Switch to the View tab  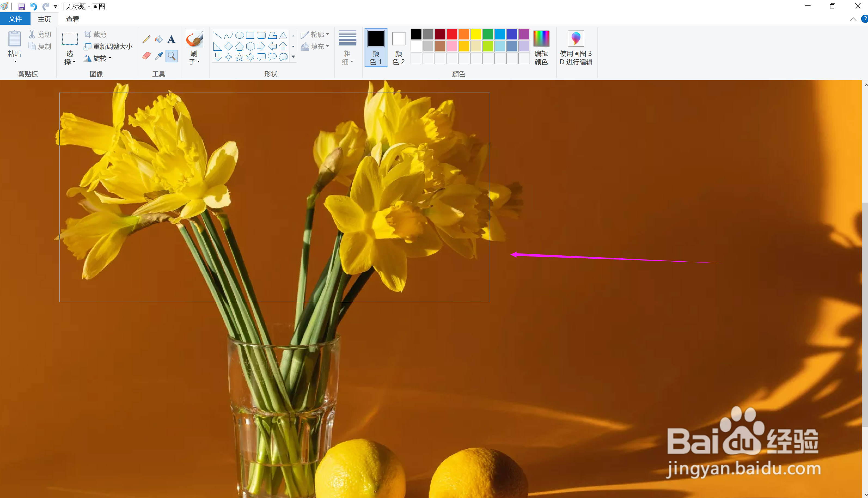(x=72, y=19)
